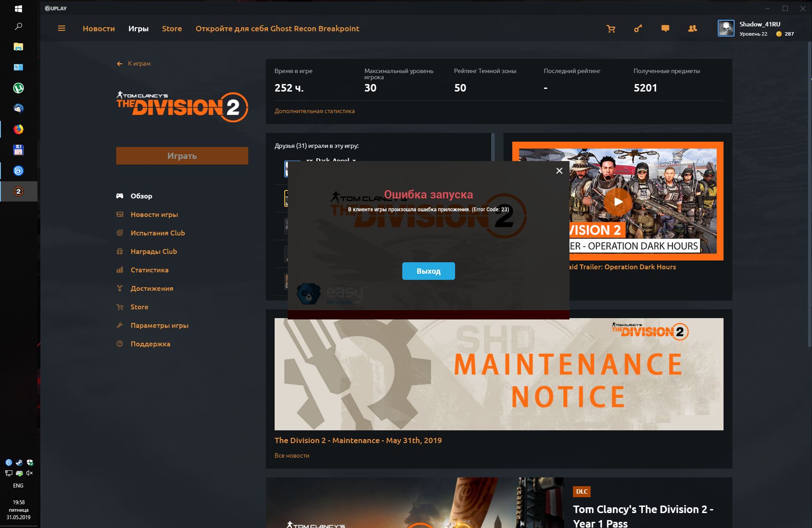This screenshot has height=528, width=812.
Task: Open the Raid Trailer: Operation Dark Hours link
Action: click(x=622, y=267)
